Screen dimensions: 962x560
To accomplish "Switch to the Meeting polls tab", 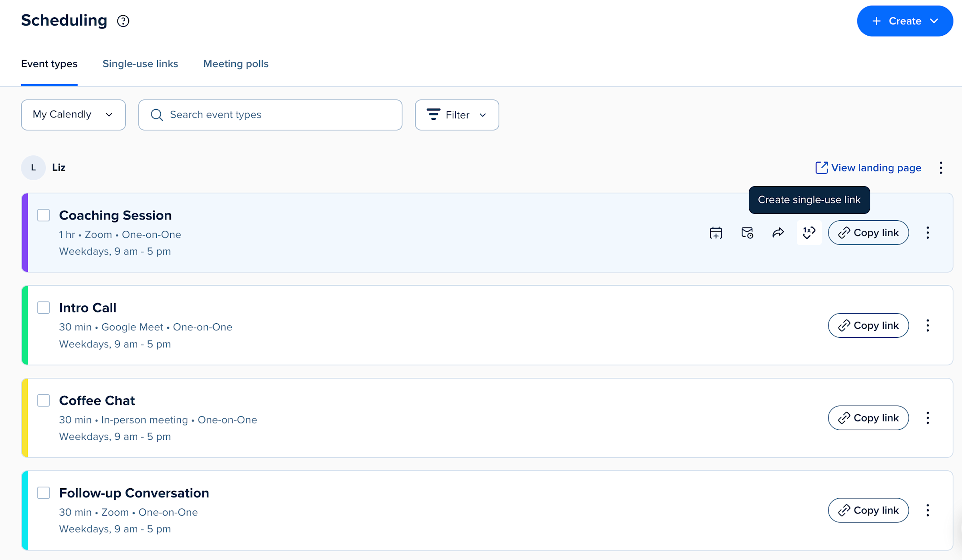I will [236, 64].
